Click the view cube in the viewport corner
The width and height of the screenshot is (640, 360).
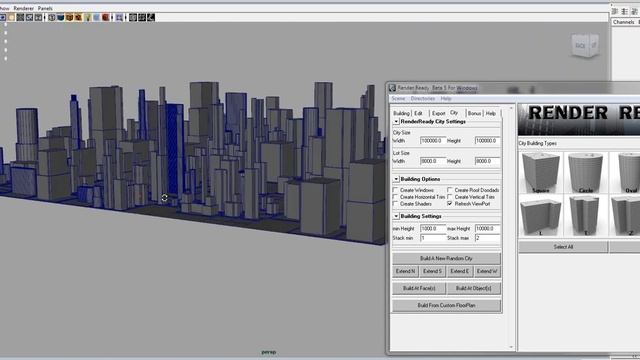click(x=585, y=46)
